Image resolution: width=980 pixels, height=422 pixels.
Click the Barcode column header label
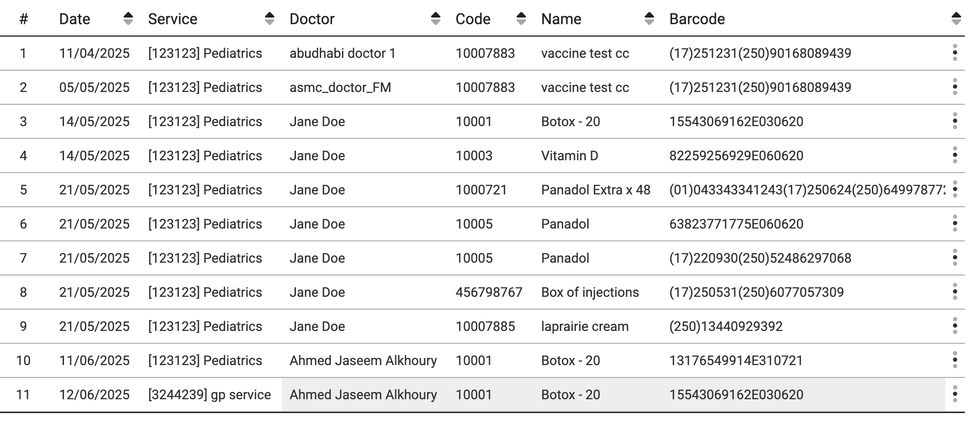click(697, 19)
